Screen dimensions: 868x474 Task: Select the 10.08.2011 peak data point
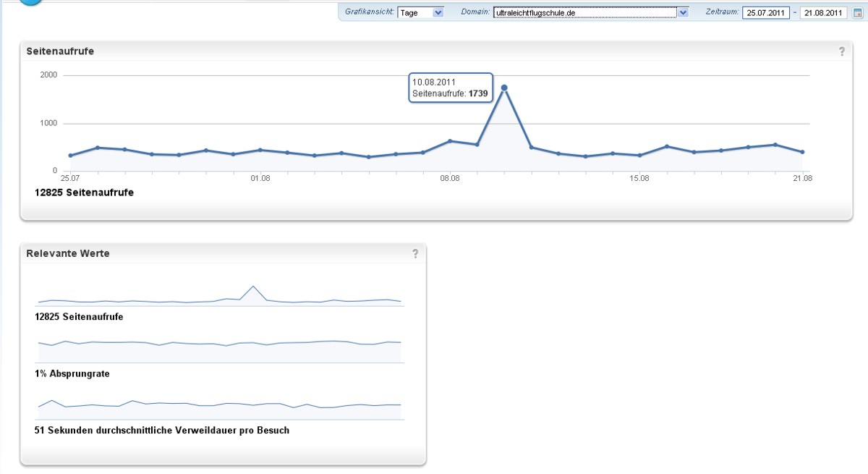[x=504, y=88]
